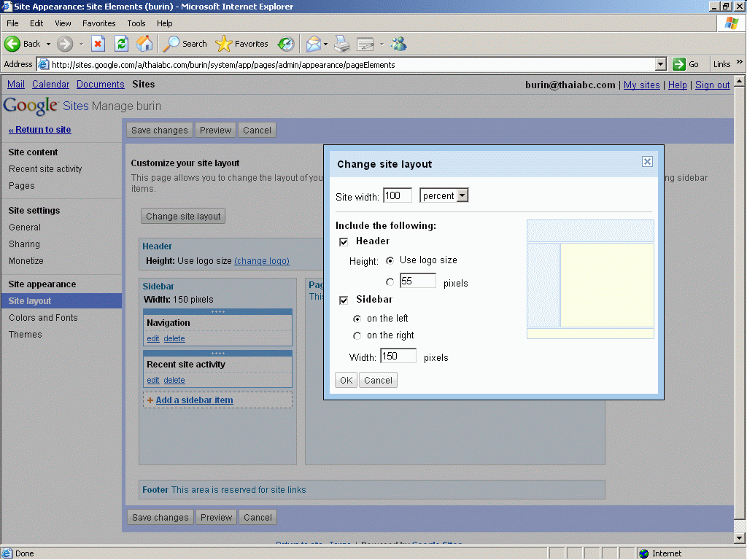The image size is (747, 560).
Task: Click the Sign out link
Action: [712, 85]
